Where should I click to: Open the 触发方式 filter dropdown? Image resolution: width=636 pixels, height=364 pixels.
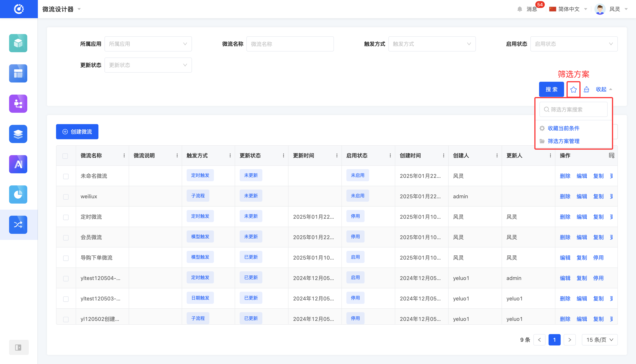point(432,44)
